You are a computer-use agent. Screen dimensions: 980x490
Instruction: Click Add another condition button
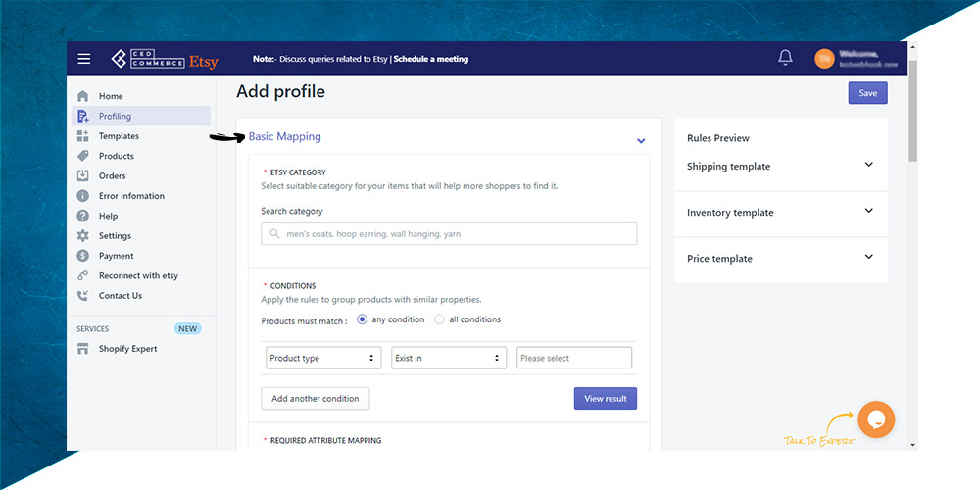(315, 399)
